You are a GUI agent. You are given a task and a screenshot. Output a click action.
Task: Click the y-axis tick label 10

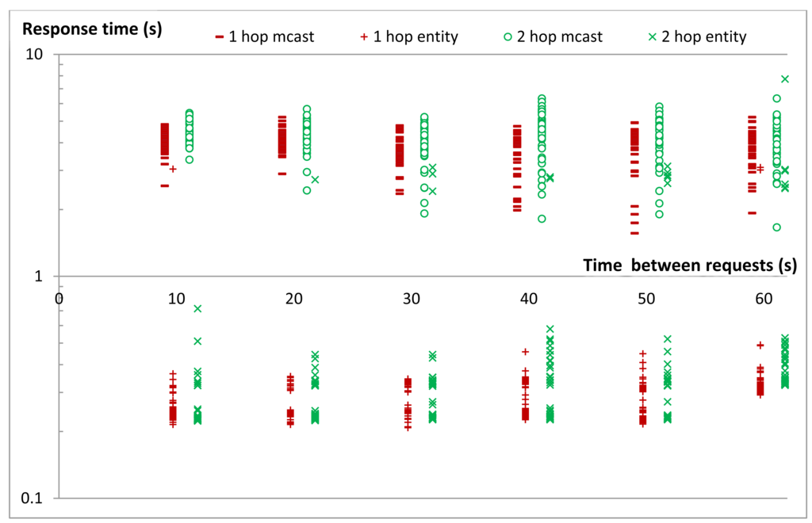click(39, 55)
